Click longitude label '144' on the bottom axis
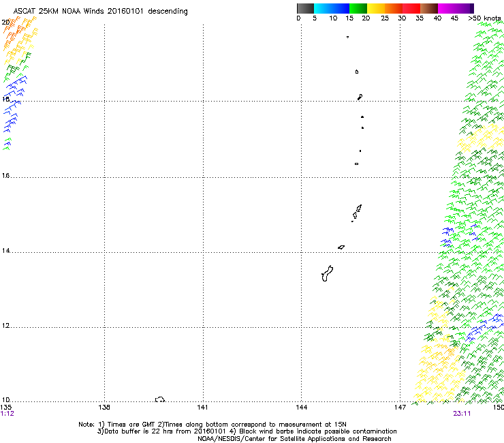This screenshot has height=443, width=504. pos(302,408)
